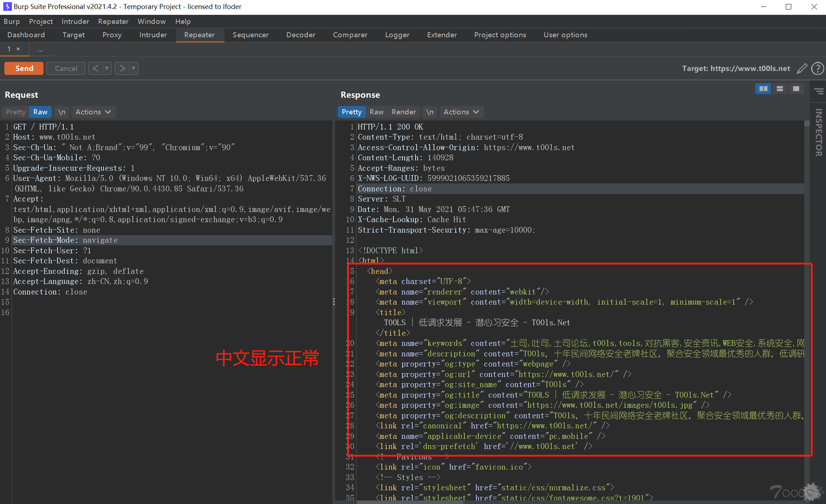The width and height of the screenshot is (826, 504).
Task: Switch to the Decoder tab
Action: (300, 35)
